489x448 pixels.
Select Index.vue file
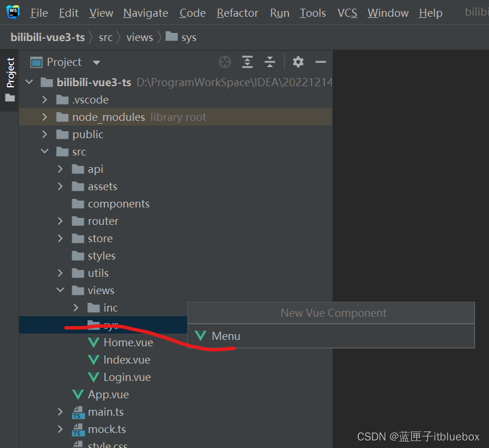(x=127, y=360)
